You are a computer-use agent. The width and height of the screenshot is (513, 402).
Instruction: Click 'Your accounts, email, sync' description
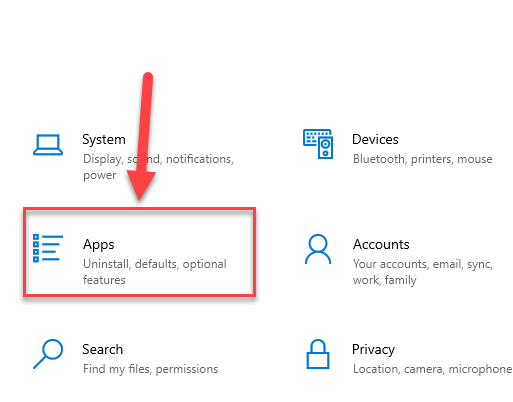423,264
